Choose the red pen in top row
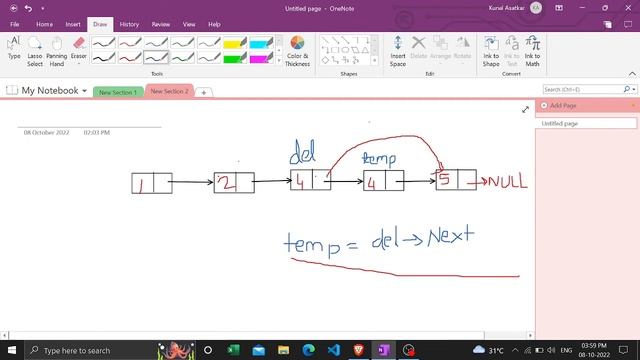Image resolution: width=640 pixels, height=360 pixels. click(130, 42)
